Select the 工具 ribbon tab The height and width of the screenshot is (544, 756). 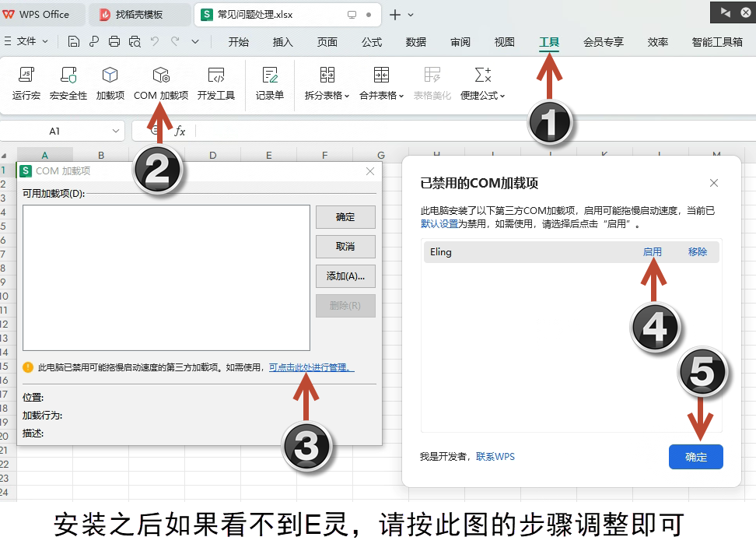click(x=549, y=43)
